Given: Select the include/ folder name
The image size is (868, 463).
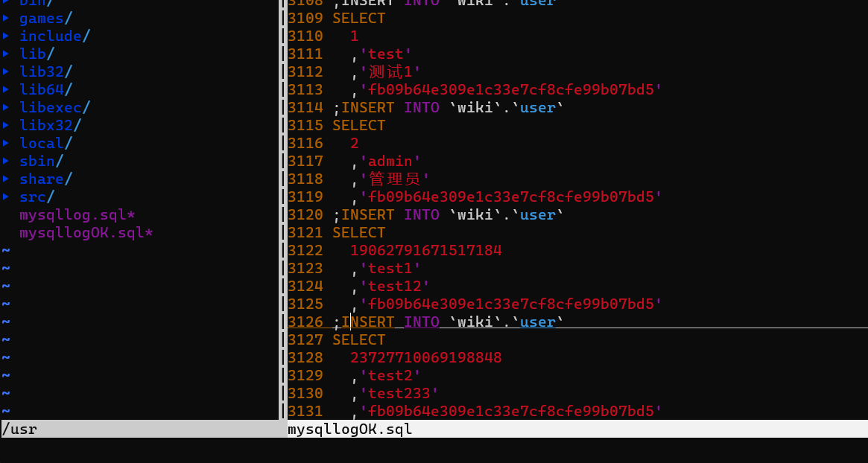Looking at the screenshot, I should click(55, 36).
